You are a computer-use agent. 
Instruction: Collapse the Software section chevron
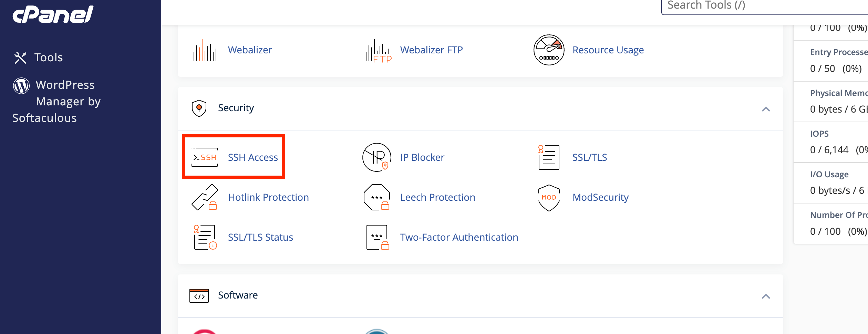pos(766,296)
